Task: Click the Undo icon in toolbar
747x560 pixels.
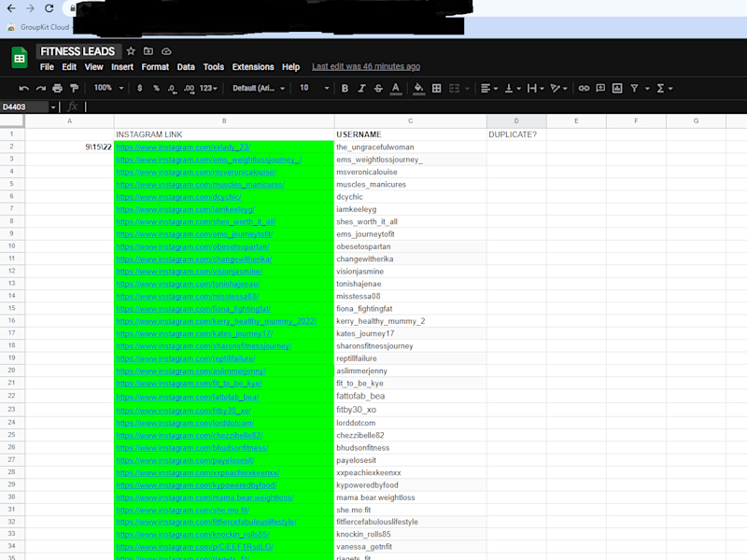Action: 24,88
